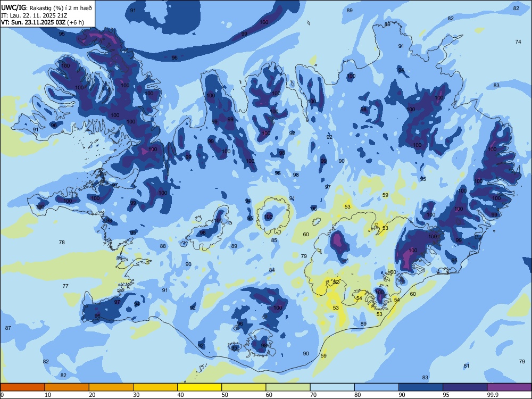
Task: Click the light blue 80–90 legend band
Action: (377, 387)
